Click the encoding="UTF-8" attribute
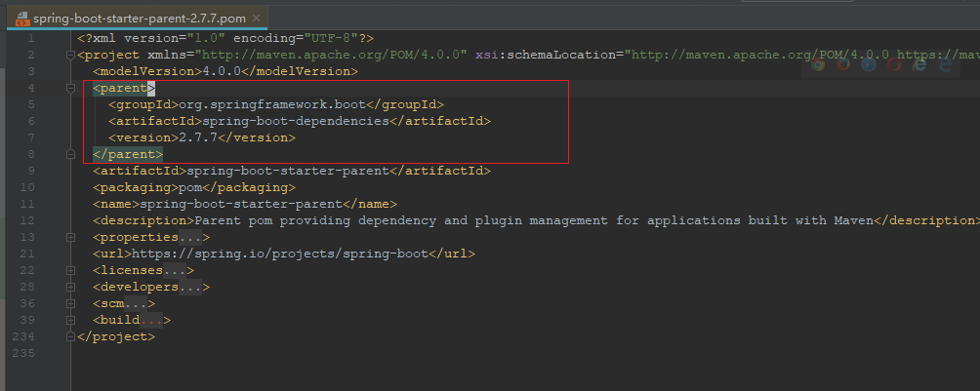This screenshot has height=391, width=980. pos(296,38)
